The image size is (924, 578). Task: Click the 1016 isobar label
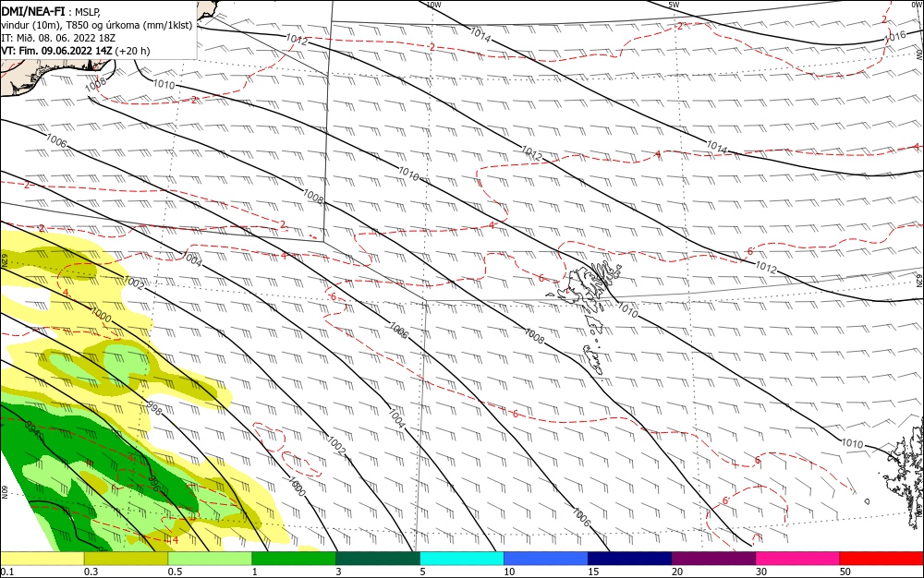[x=894, y=37]
